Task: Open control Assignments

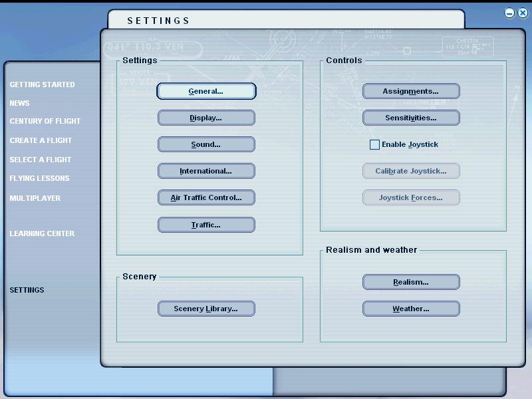Action: (x=411, y=91)
